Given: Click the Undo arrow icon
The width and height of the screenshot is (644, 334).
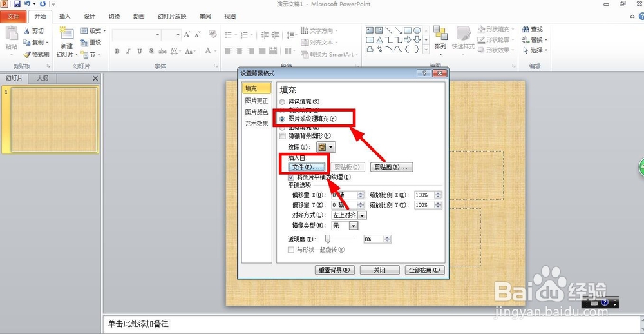Looking at the screenshot, I should (27, 4).
